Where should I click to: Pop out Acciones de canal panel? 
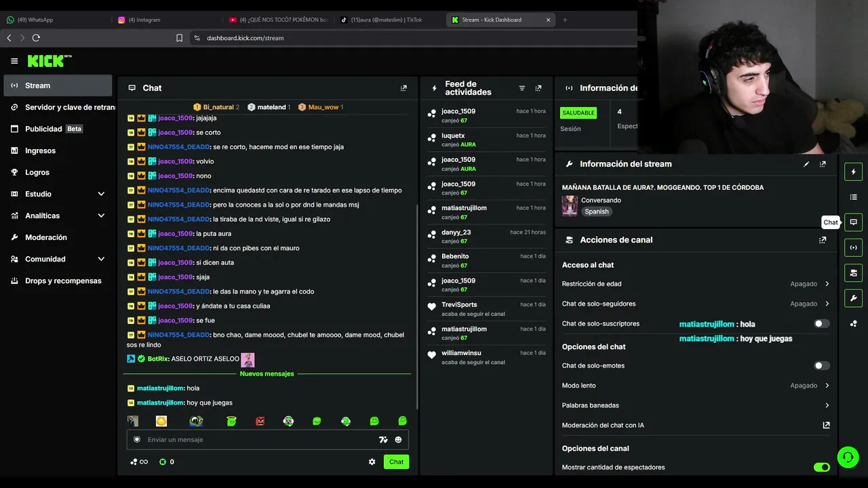[823, 240]
